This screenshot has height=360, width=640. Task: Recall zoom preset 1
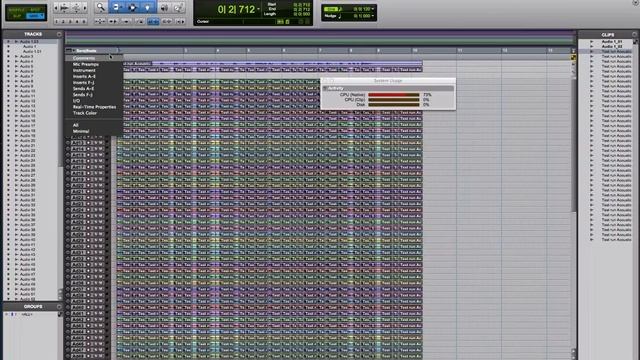[56, 22]
